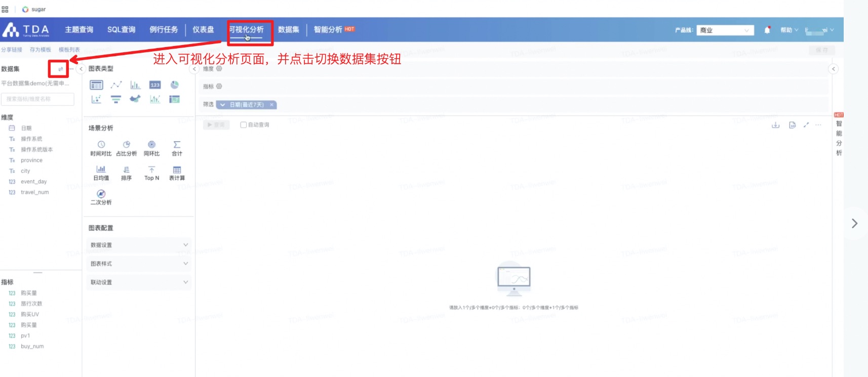Screen dimensions: 868x377
Task: Choose the pie chart type
Action: (x=175, y=85)
